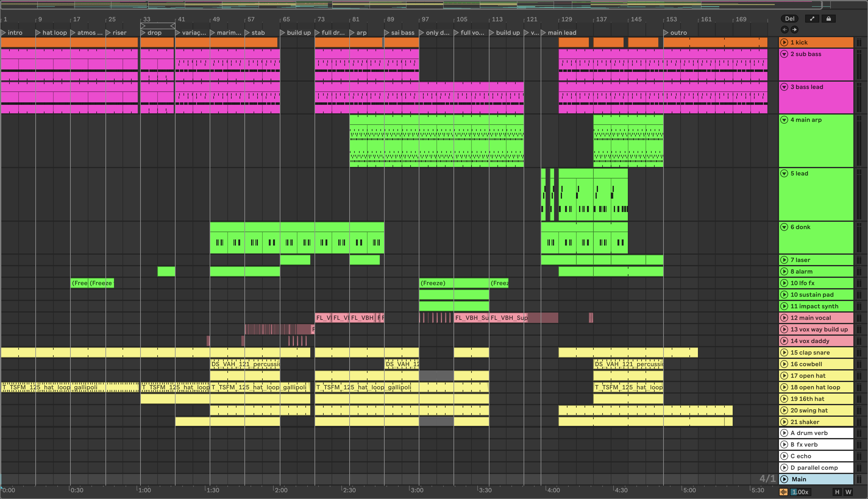The height and width of the screenshot is (499, 868).
Task: Fold the 3 bass lead track
Action: (x=784, y=87)
